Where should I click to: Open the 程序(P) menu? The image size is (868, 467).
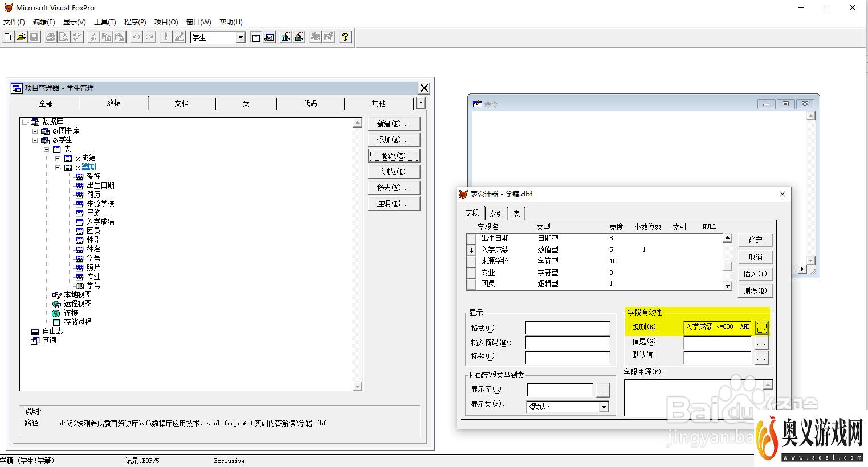(135, 22)
